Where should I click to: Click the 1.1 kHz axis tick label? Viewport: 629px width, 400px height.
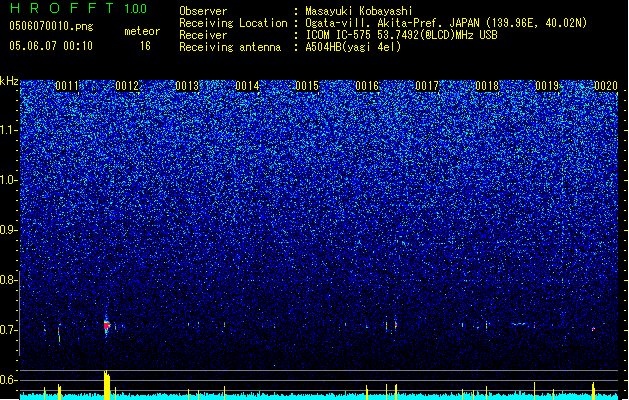pyautogui.click(x=9, y=130)
